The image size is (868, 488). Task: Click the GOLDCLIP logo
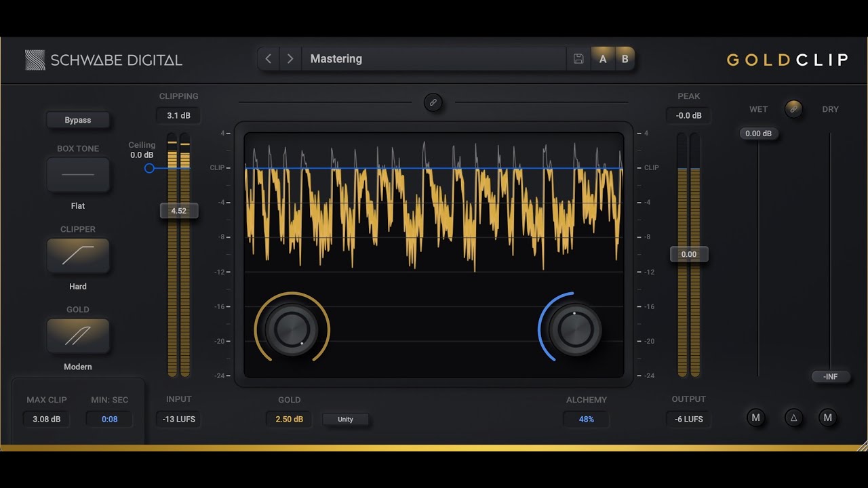pyautogui.click(x=787, y=60)
